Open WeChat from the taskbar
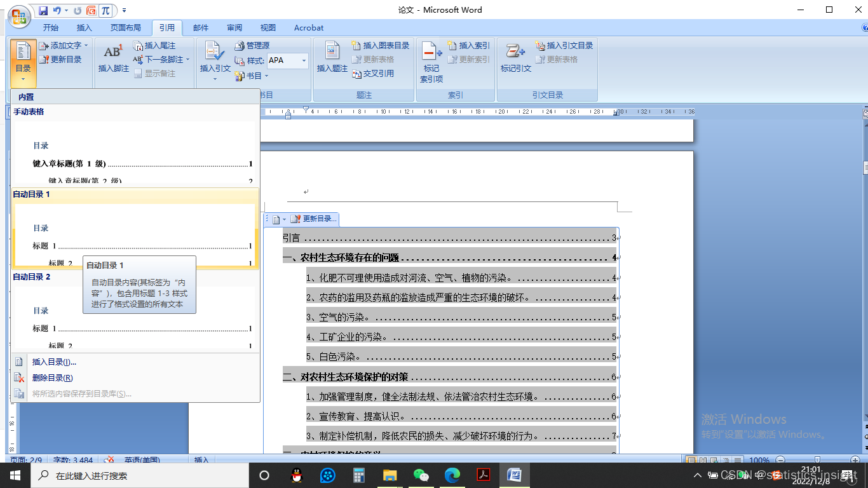This screenshot has height=488, width=868. pyautogui.click(x=421, y=475)
